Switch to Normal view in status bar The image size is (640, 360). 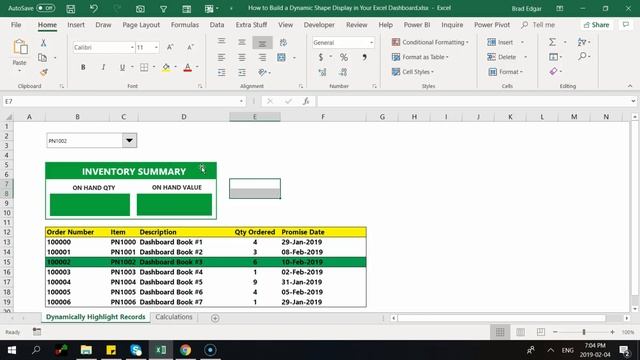pyautogui.click(x=500, y=332)
